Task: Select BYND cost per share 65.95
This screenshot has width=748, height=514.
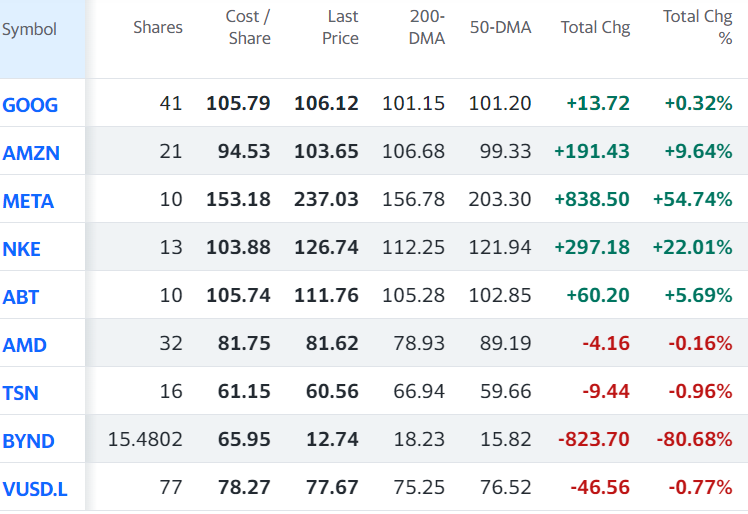Action: (244, 440)
